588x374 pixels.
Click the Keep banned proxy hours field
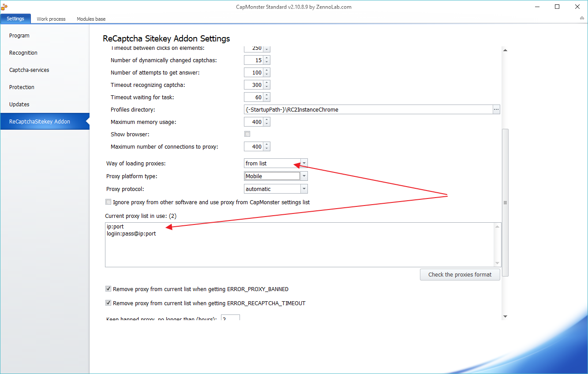tap(230, 318)
